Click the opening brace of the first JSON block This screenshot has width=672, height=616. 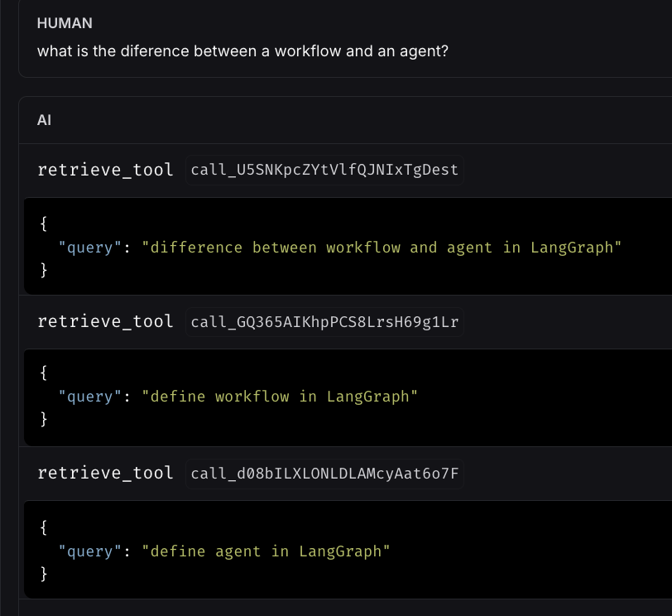point(43,225)
